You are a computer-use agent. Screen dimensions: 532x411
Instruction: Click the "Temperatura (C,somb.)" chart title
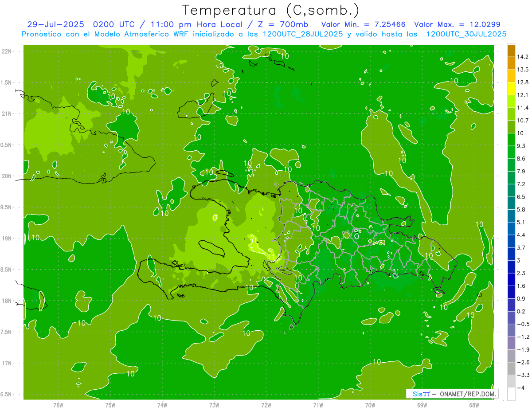click(270, 10)
